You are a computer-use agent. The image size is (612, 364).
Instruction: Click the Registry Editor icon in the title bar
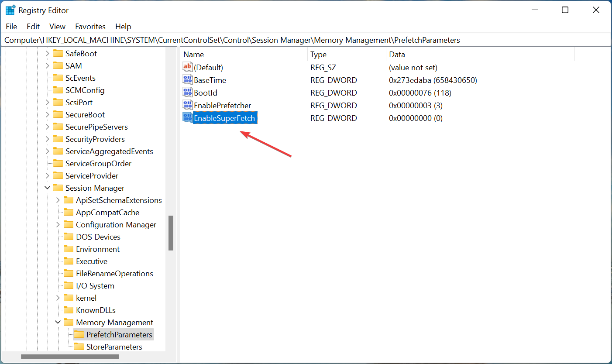(x=10, y=10)
